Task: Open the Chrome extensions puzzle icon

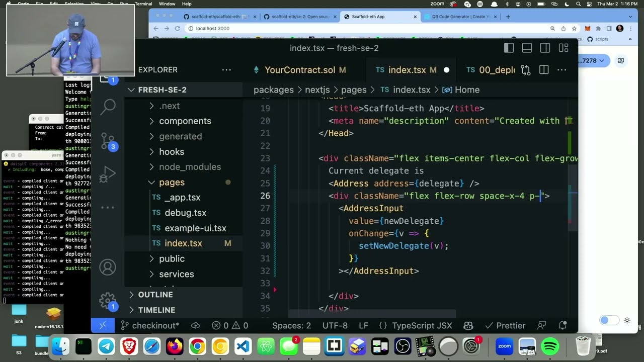Action: [598, 29]
